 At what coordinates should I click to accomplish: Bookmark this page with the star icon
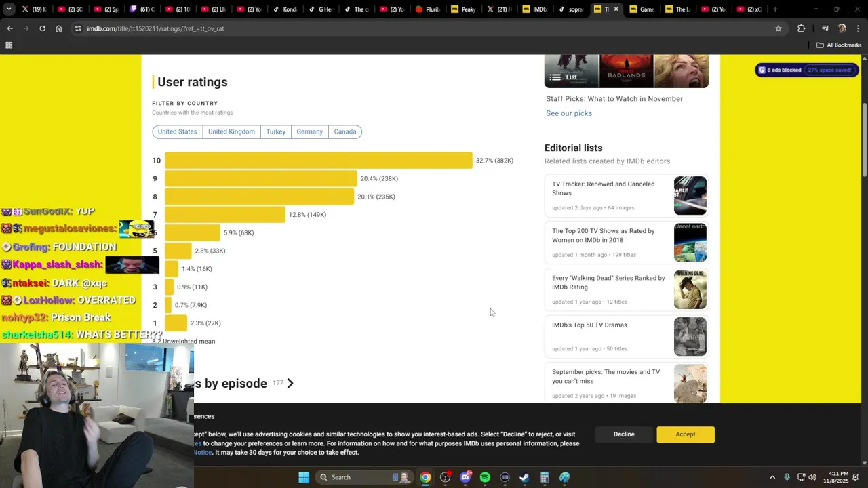(x=778, y=28)
